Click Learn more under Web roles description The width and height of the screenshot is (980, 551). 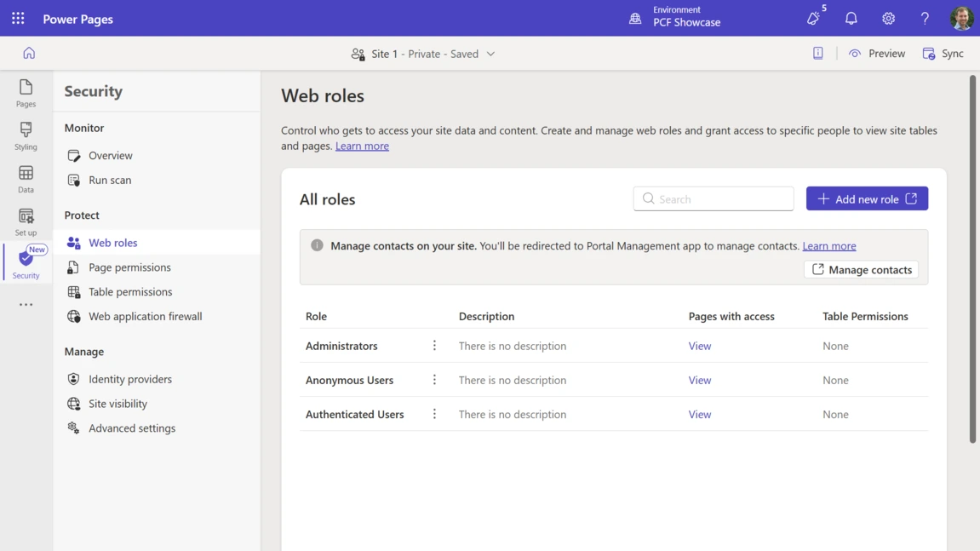362,146
